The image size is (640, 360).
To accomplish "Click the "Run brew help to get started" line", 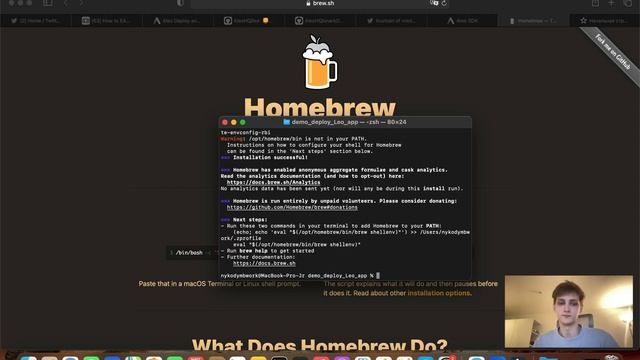I will tap(267, 251).
